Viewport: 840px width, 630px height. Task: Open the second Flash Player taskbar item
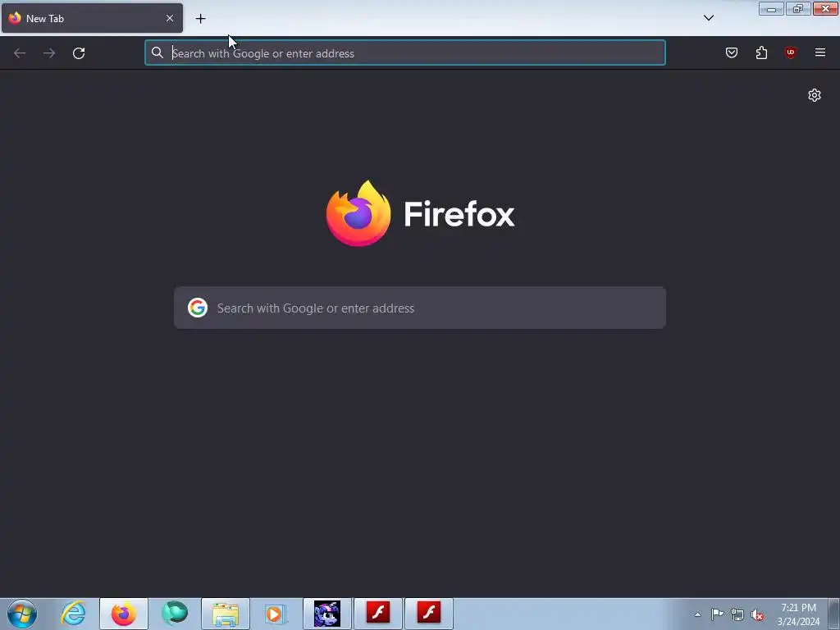pos(429,614)
